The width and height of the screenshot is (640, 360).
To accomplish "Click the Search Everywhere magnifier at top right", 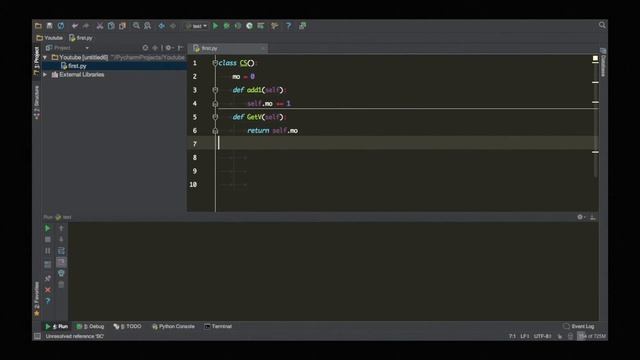I will 602,25.
